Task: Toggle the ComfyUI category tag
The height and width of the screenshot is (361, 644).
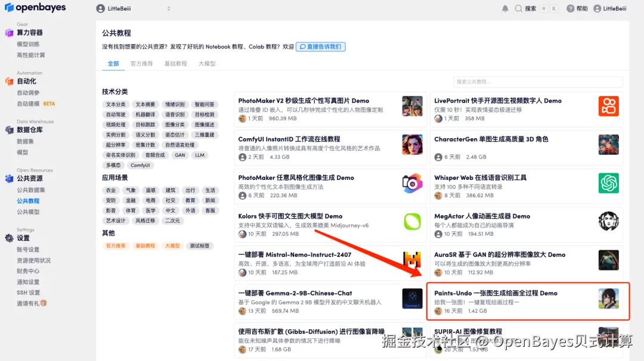Action: pos(141,166)
